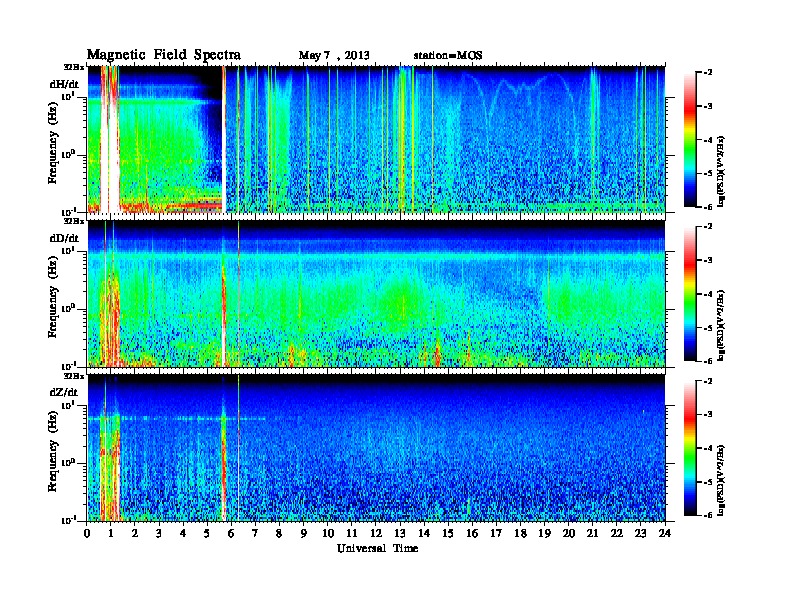The width and height of the screenshot is (792, 612).
Task: Click the hour "16" tick label on time axis
Action: click(x=473, y=534)
